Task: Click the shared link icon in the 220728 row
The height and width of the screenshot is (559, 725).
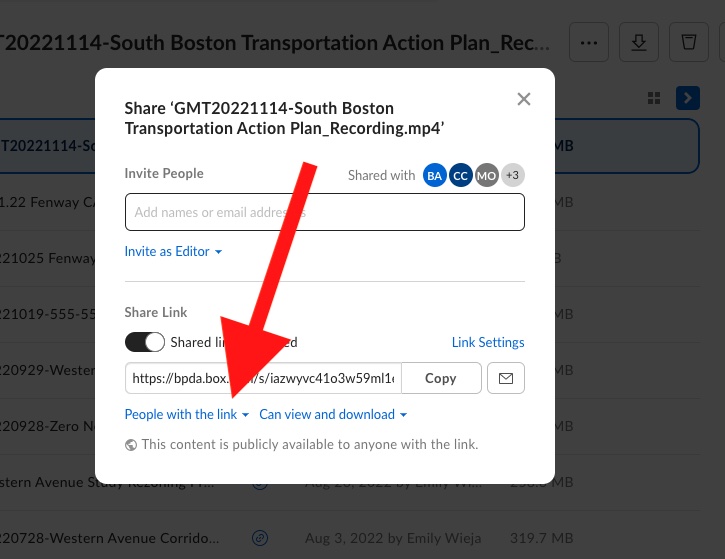Action: tap(260, 538)
